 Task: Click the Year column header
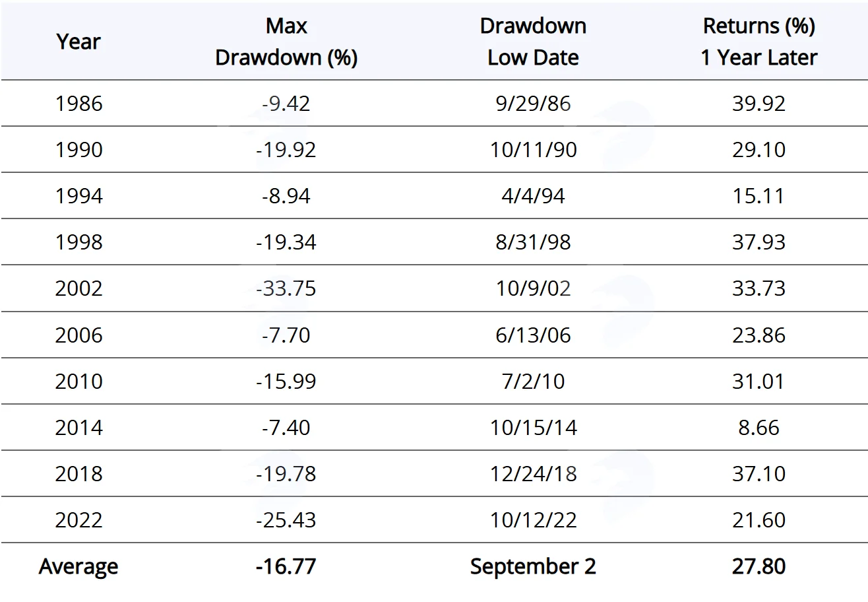coord(78,42)
